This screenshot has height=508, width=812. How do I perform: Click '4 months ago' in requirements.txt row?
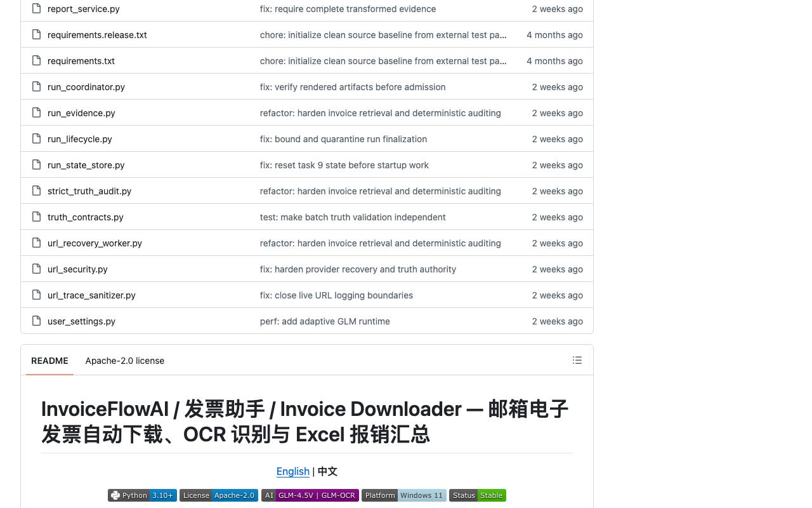pyautogui.click(x=554, y=61)
